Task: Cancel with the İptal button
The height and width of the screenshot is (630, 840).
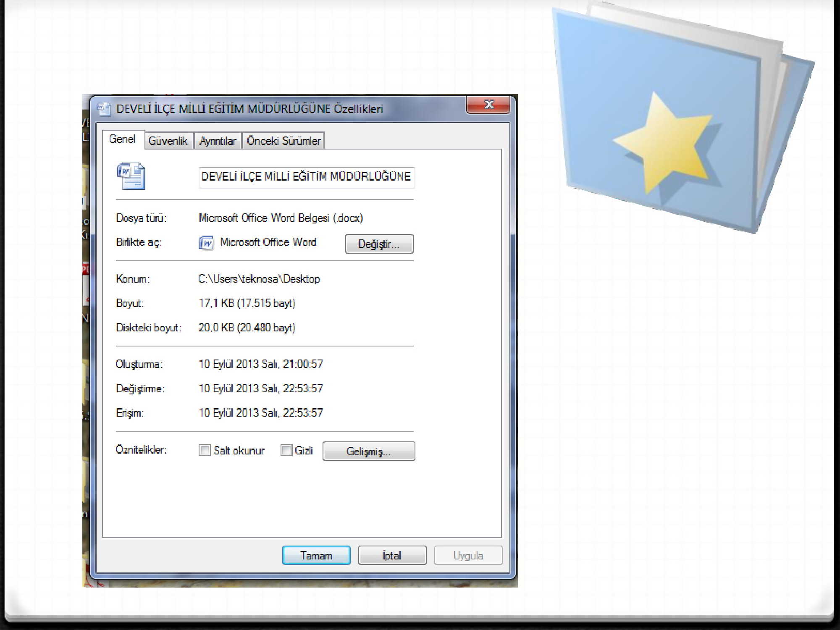Action: [x=392, y=555]
